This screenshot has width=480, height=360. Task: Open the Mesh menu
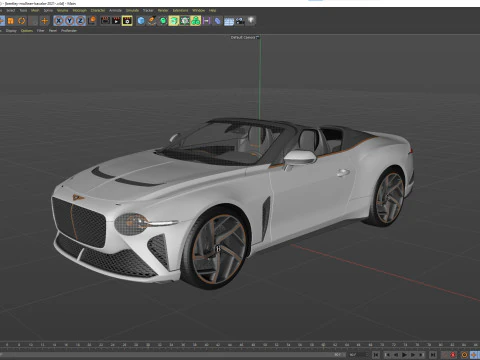tap(35, 10)
